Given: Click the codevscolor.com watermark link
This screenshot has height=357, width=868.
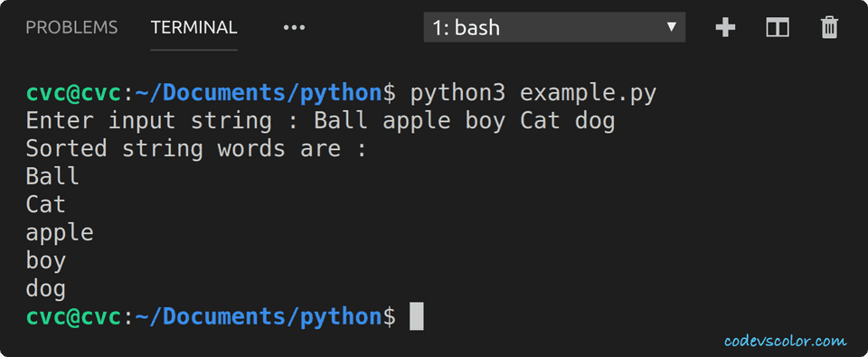Looking at the screenshot, I should [x=785, y=341].
